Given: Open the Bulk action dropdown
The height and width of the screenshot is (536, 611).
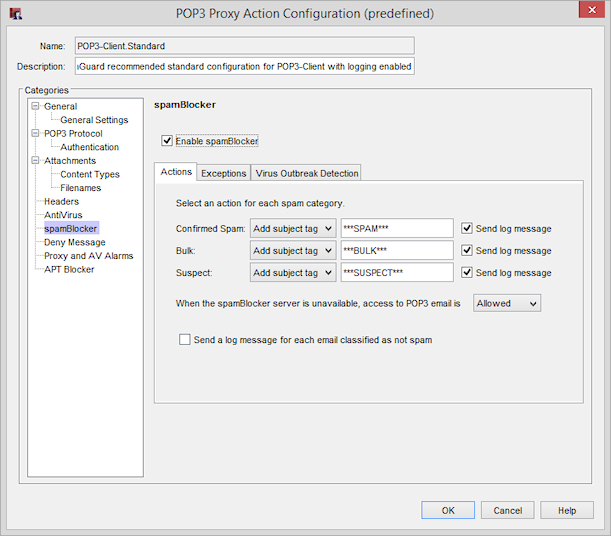Looking at the screenshot, I should [x=292, y=250].
